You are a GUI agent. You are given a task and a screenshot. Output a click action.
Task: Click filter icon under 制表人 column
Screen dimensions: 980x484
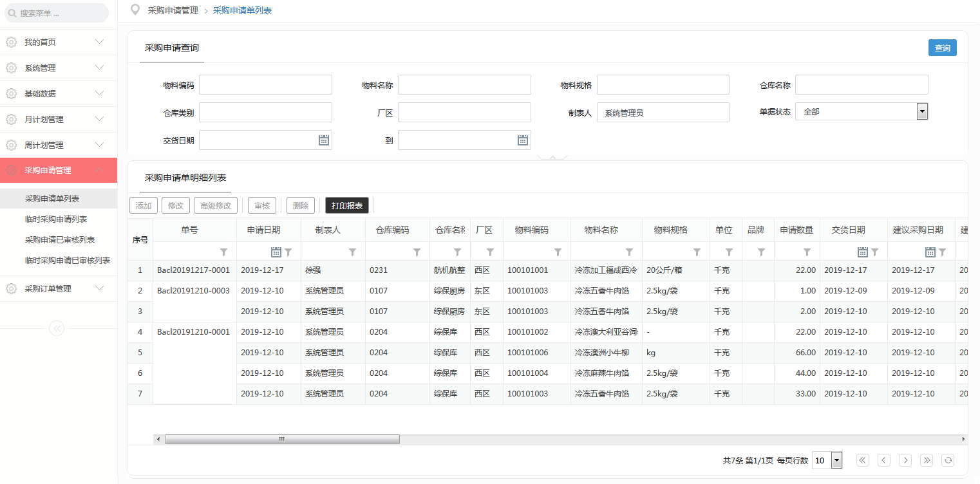pyautogui.click(x=352, y=252)
